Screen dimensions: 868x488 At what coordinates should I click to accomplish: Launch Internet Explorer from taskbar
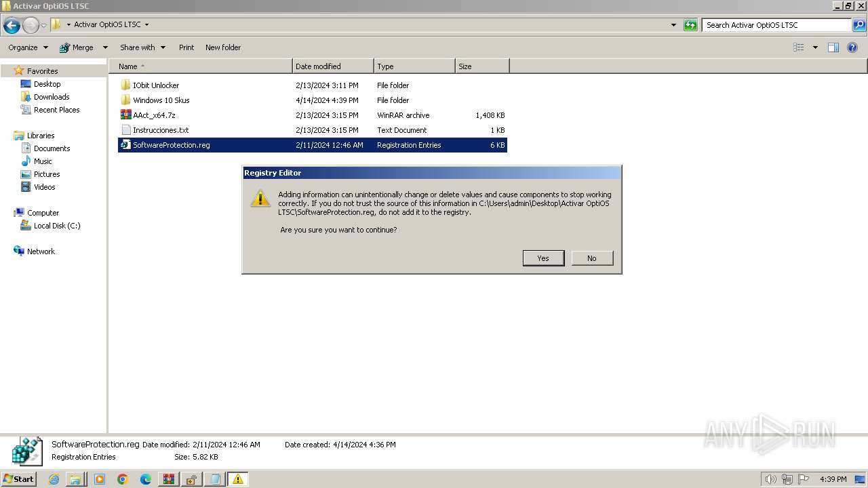(x=54, y=479)
